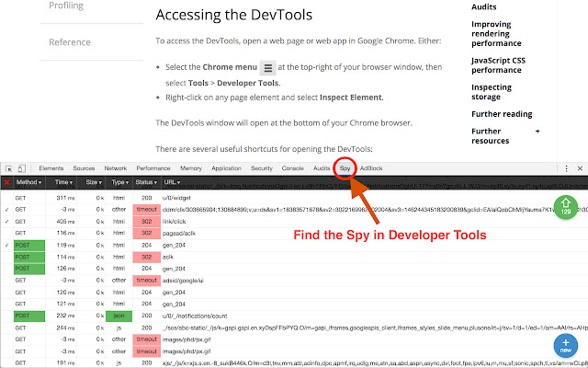Open the Reference sidebar link
The height and width of the screenshot is (368, 588).
point(70,42)
